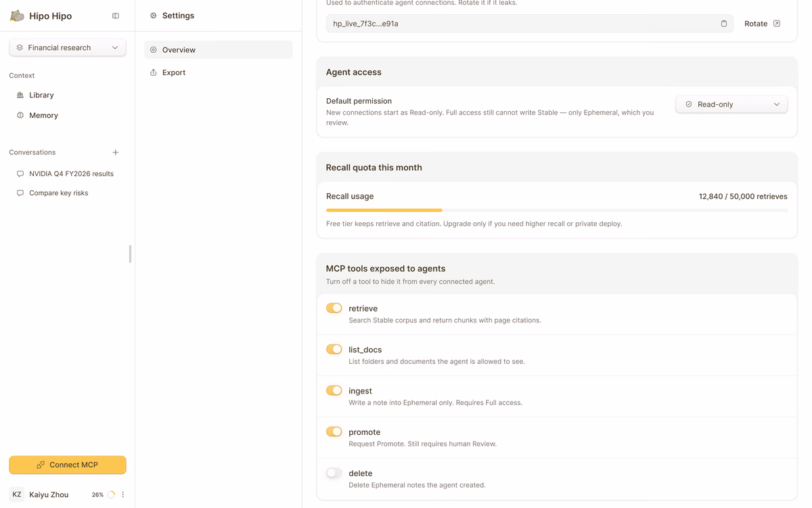Copy the API key with the clipboard icon
812x508 pixels.
point(724,24)
